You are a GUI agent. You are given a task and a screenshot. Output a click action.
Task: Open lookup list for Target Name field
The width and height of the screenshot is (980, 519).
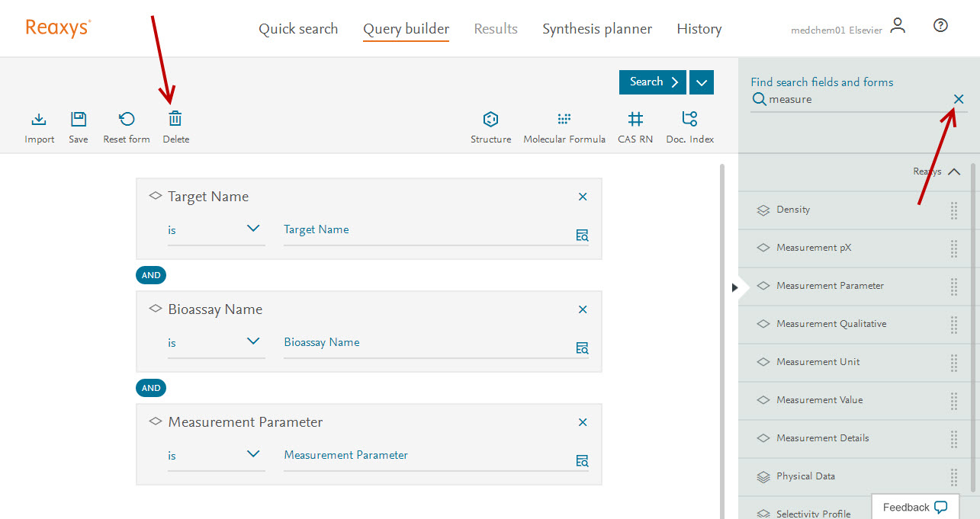582,235
